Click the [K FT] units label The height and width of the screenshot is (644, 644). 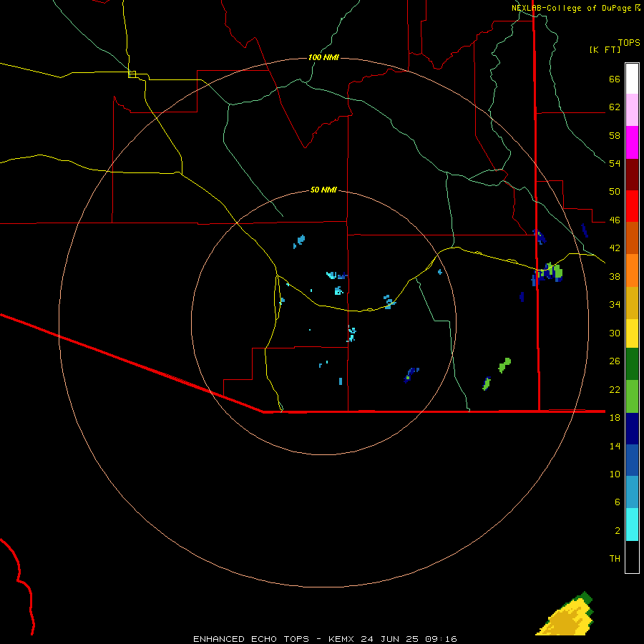pos(605,50)
